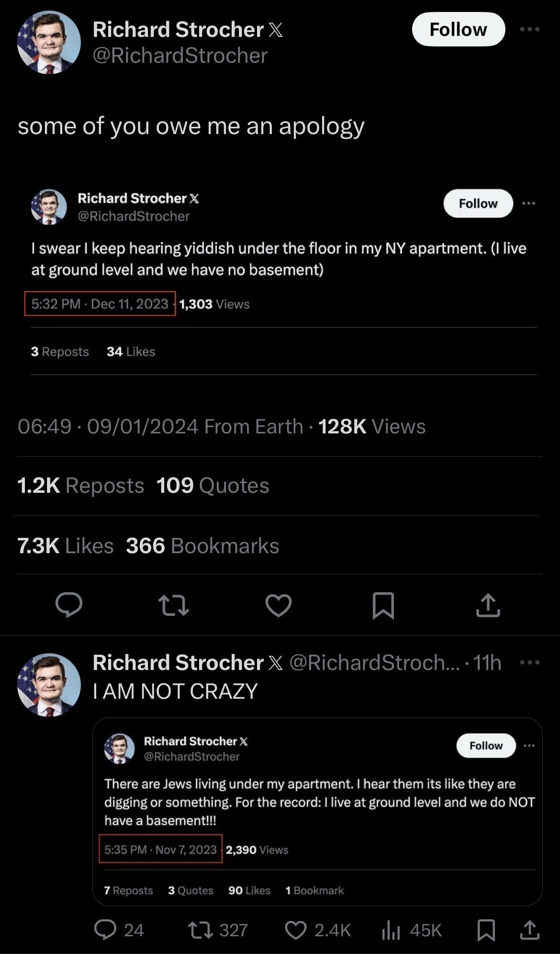Follow Richard Strocher from the post header
560x954 pixels.
click(458, 30)
